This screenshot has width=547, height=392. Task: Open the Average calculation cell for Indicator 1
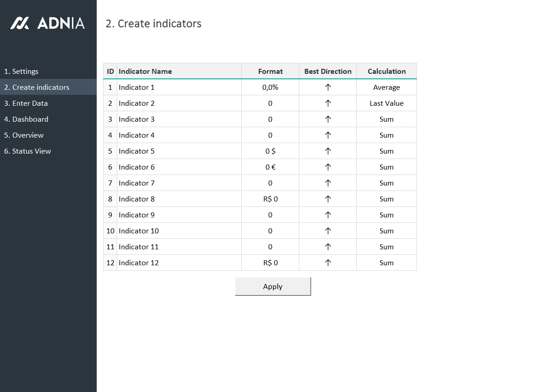[386, 88]
